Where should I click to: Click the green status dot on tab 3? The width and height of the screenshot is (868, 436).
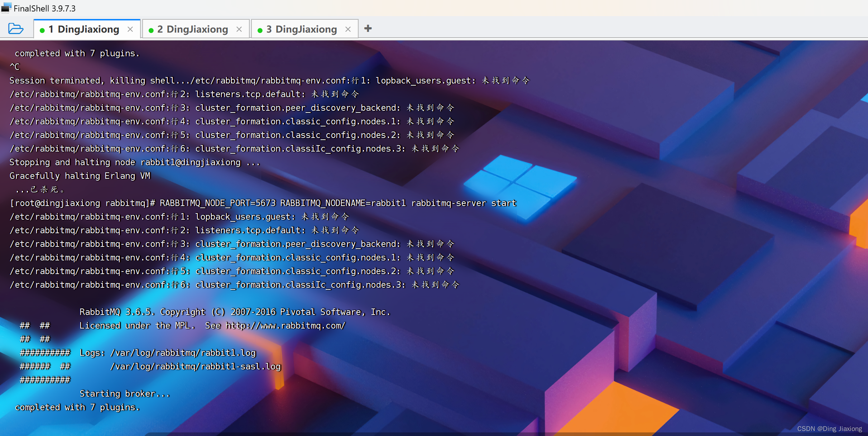click(x=260, y=30)
